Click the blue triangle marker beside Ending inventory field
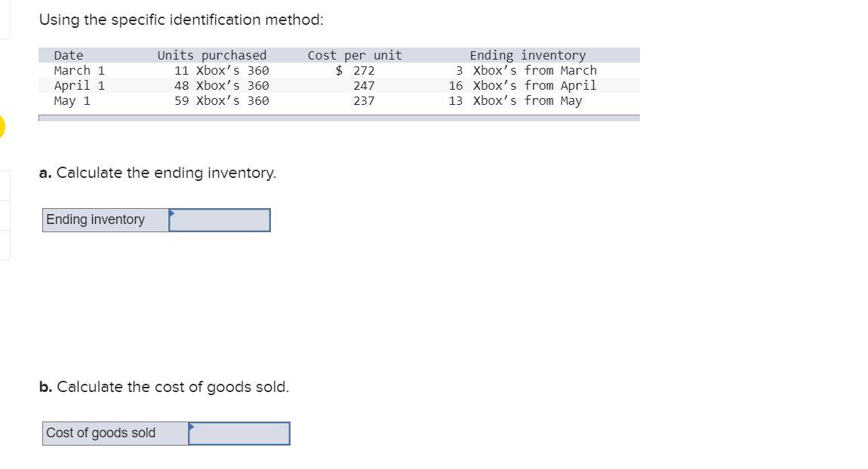This screenshot has height=469, width=868. point(172,213)
